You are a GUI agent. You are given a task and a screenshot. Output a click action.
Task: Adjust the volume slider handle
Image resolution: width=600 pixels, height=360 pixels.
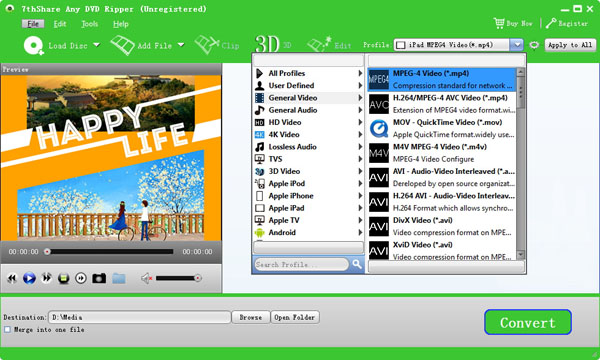tap(198, 278)
